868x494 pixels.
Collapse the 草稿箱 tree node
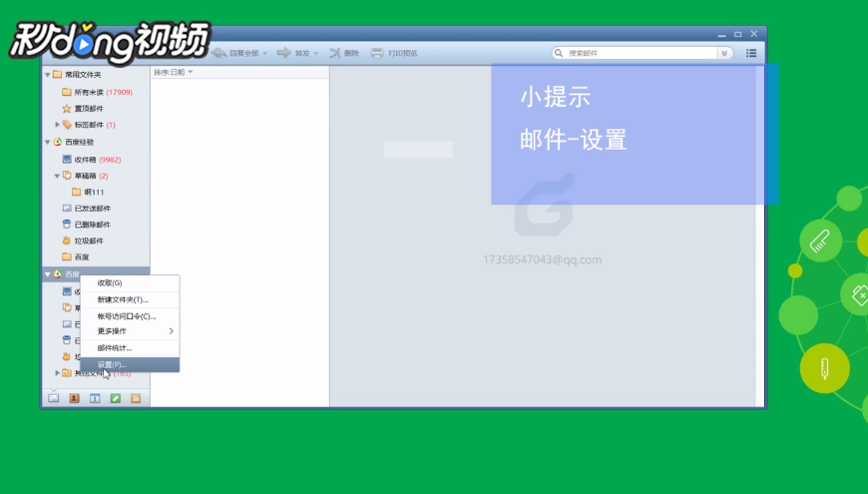pos(57,176)
